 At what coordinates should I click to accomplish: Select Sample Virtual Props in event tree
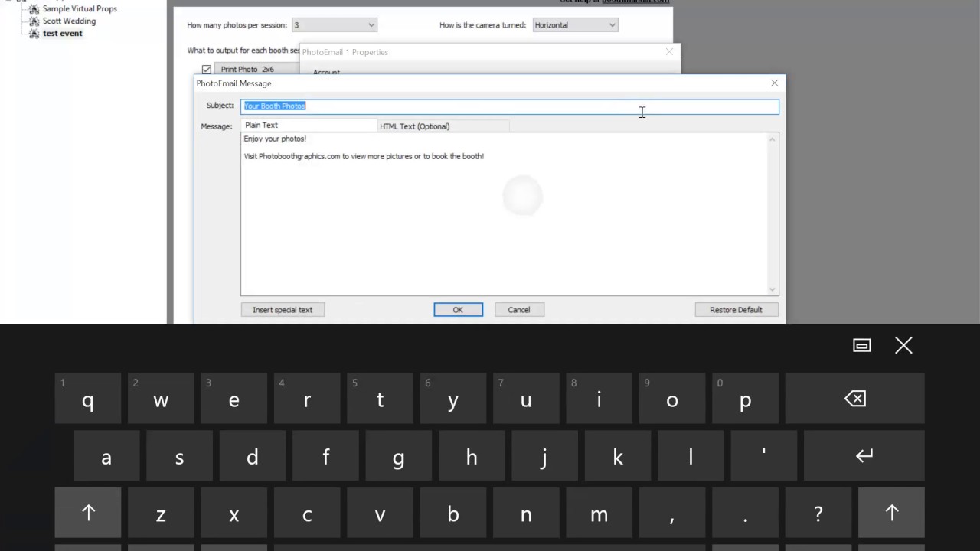(x=80, y=9)
